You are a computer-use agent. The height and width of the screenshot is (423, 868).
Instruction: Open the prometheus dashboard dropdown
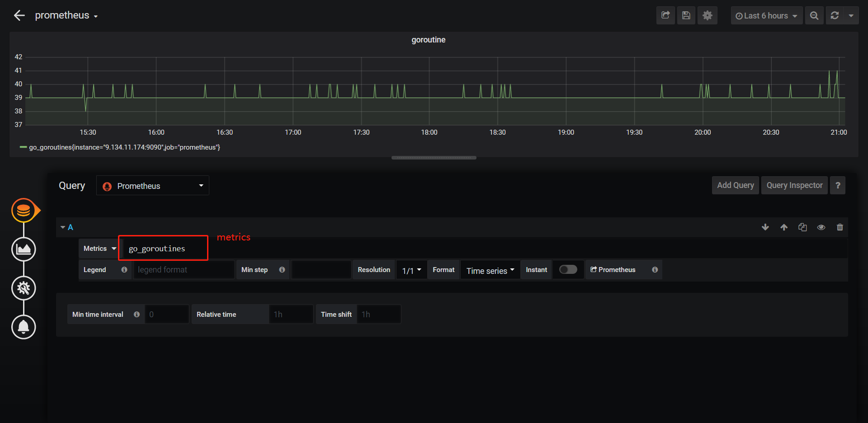[66, 15]
